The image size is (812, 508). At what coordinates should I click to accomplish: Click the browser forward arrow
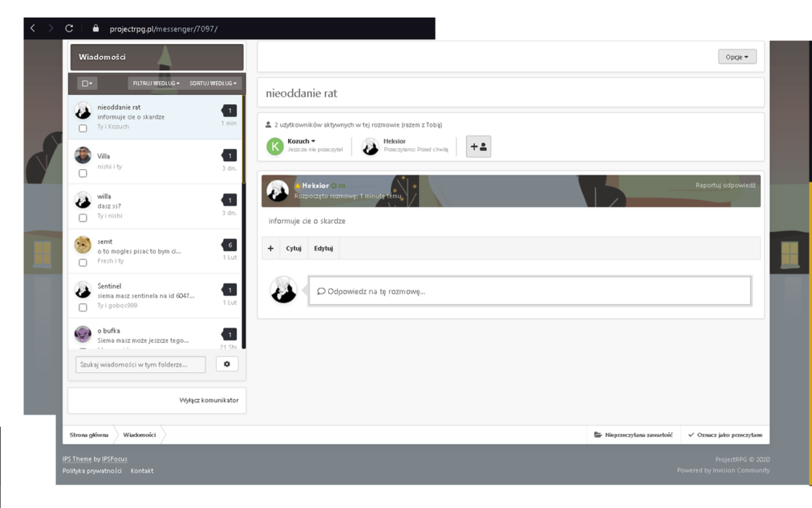click(x=50, y=28)
